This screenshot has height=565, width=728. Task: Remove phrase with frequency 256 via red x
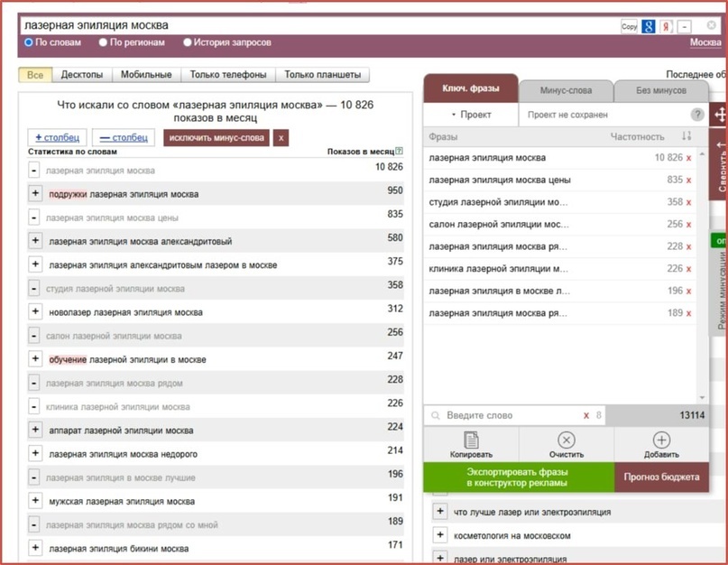tap(688, 225)
